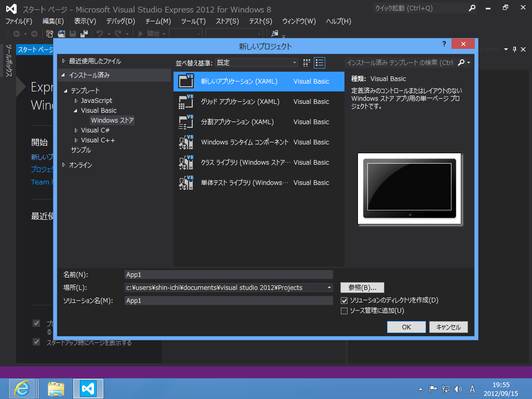
Task: Select Windows ストア tree item
Action: click(112, 121)
